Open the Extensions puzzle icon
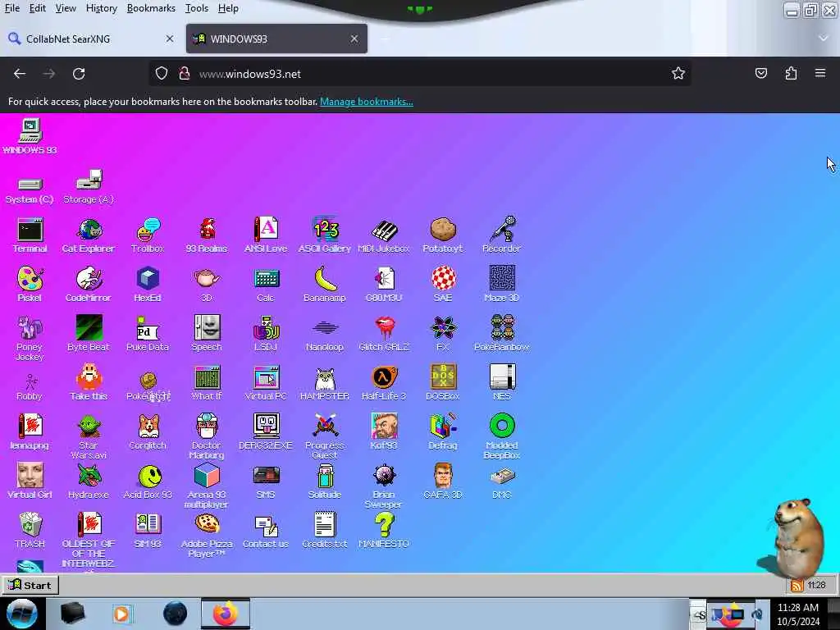 pos(791,73)
